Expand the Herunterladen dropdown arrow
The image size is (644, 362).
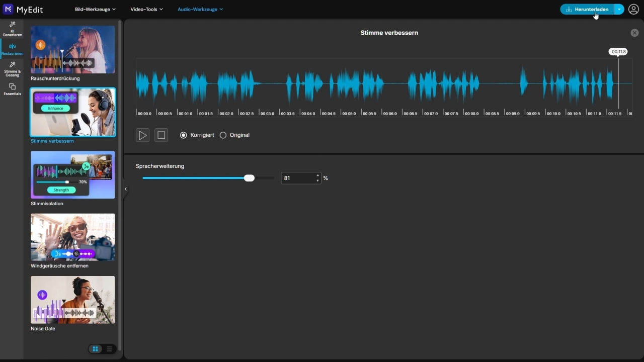619,9
